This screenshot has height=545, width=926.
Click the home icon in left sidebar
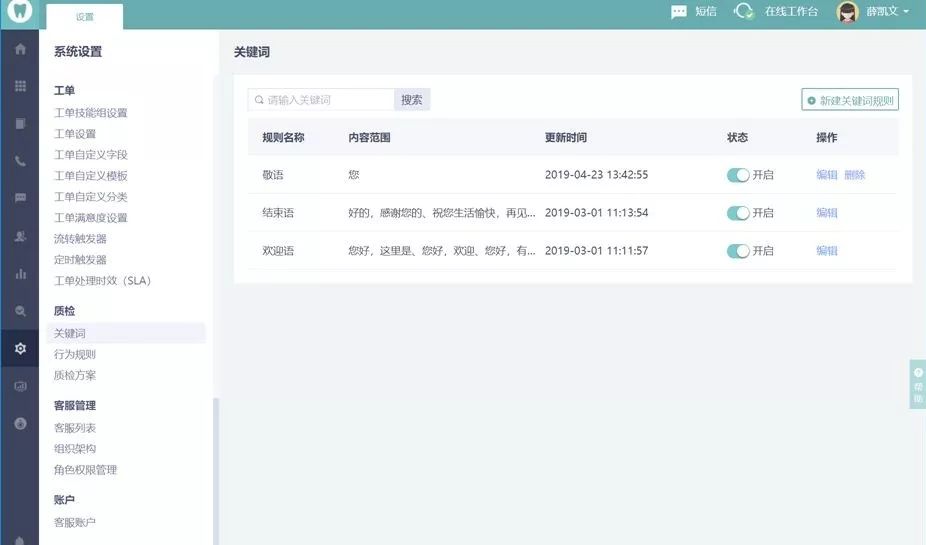20,49
